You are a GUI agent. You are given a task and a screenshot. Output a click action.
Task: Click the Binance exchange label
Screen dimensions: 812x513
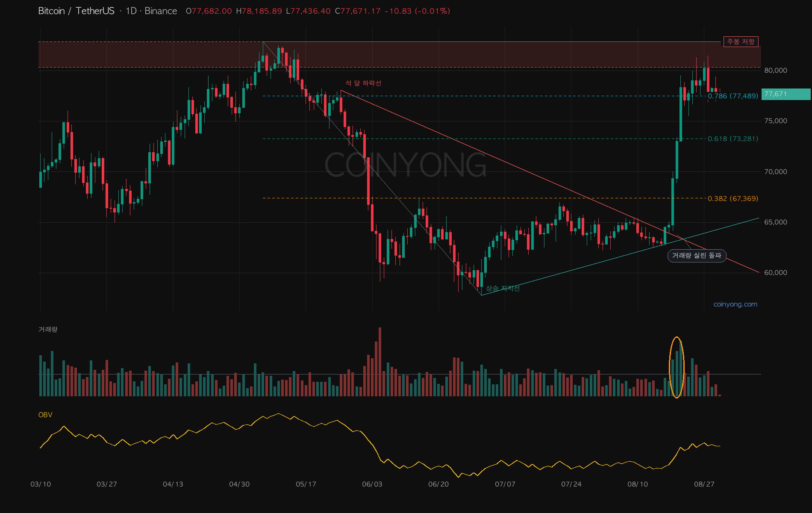pyautogui.click(x=161, y=11)
